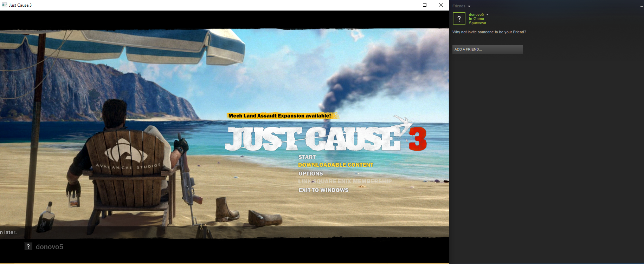This screenshot has height=264, width=644.
Task: Select LINK SQUARE ENIX MEMBERSHIP entry
Action: pos(345,181)
